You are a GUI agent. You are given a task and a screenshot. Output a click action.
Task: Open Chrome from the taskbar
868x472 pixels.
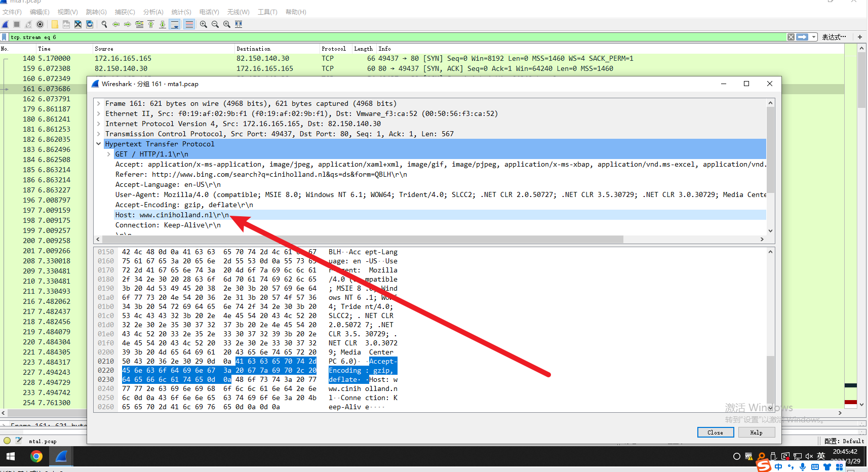pos(36,456)
